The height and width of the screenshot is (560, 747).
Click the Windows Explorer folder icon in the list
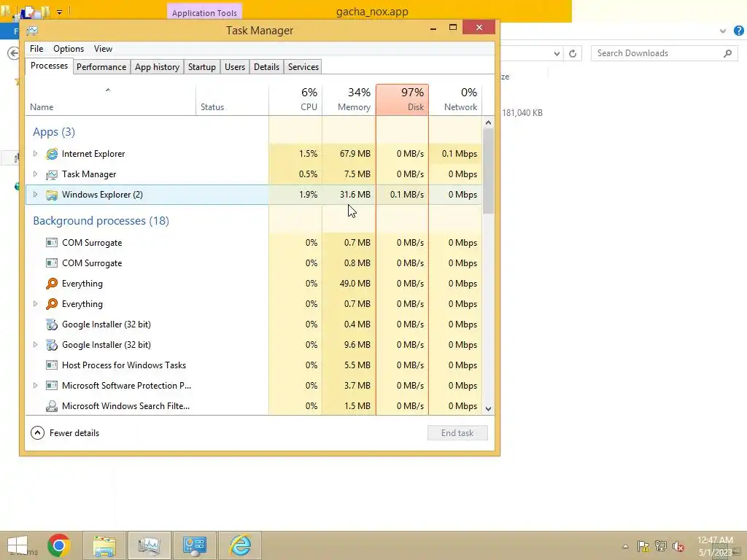52,195
